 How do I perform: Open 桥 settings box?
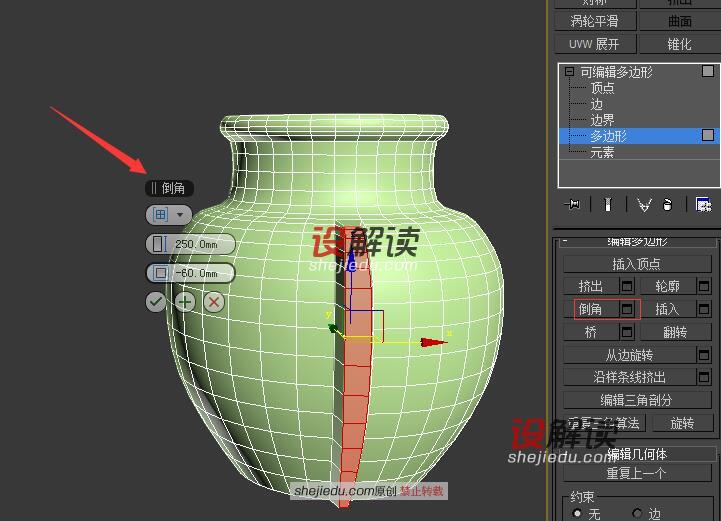click(627, 332)
